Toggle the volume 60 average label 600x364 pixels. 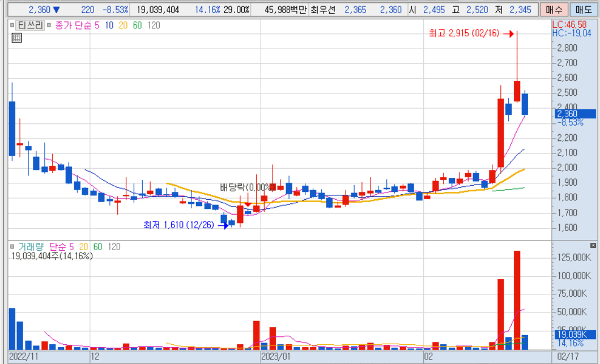(x=97, y=247)
